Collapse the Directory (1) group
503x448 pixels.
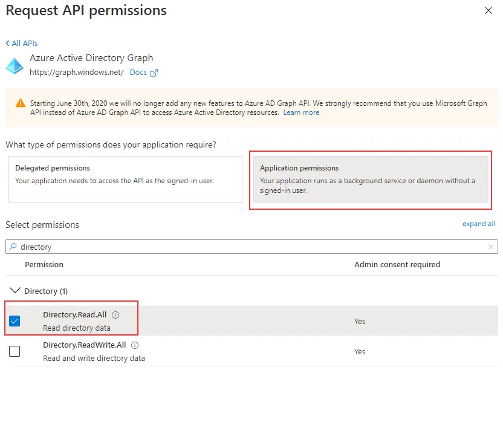pos(15,291)
